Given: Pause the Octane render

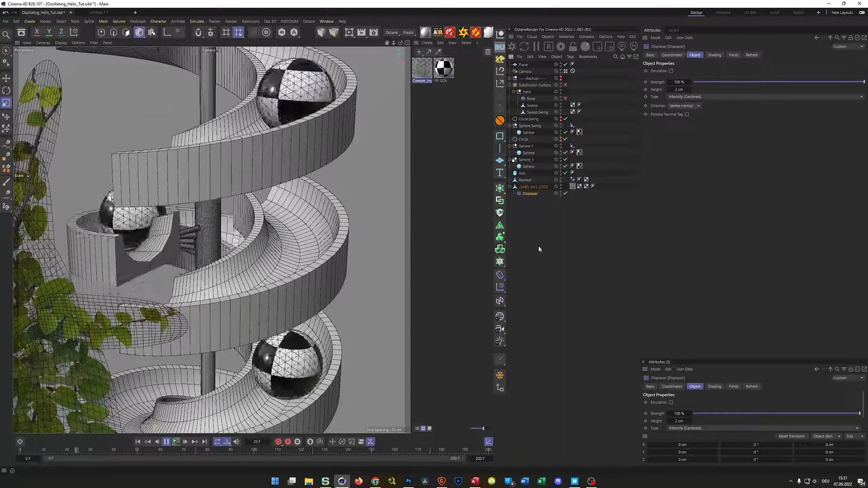Looking at the screenshot, I should (536, 46).
